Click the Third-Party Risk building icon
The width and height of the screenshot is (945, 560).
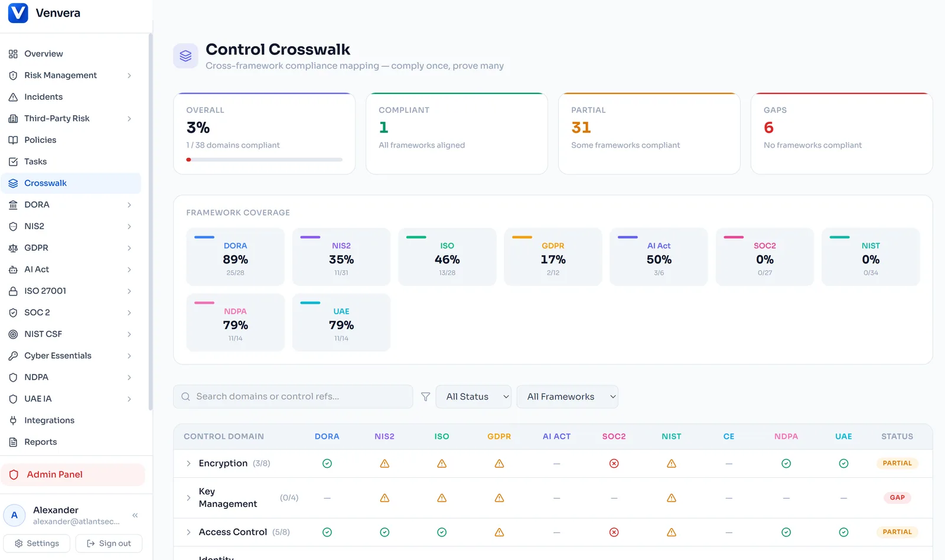point(13,119)
